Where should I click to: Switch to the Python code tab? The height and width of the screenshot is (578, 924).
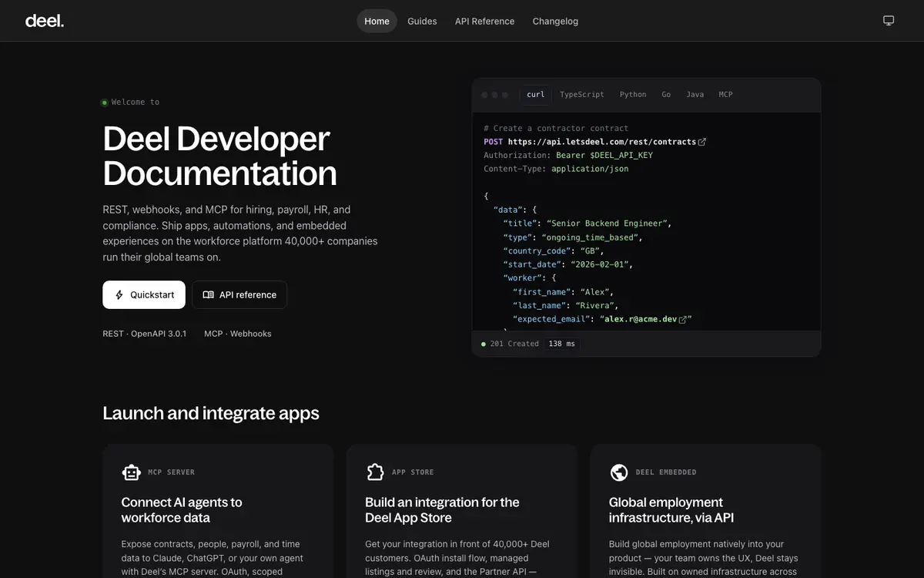point(633,95)
